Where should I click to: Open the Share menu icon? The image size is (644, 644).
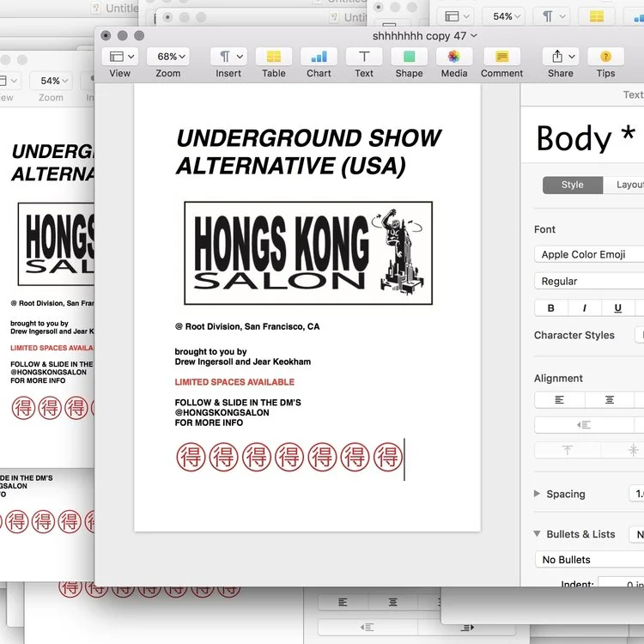pos(561,57)
